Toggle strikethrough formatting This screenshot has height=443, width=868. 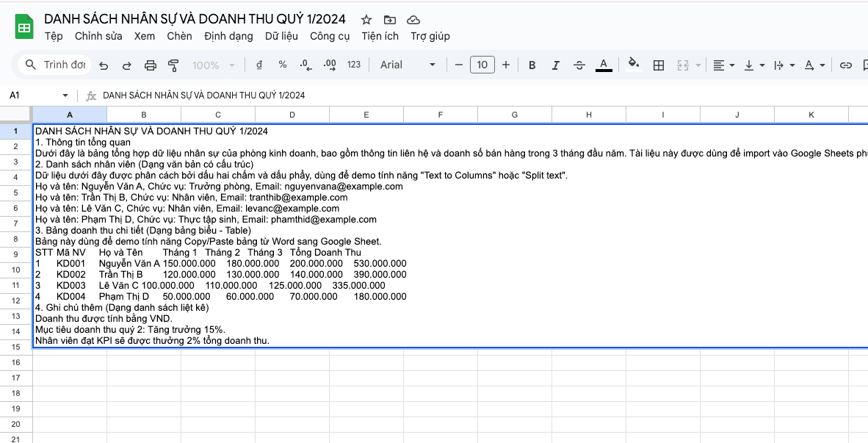(579, 65)
